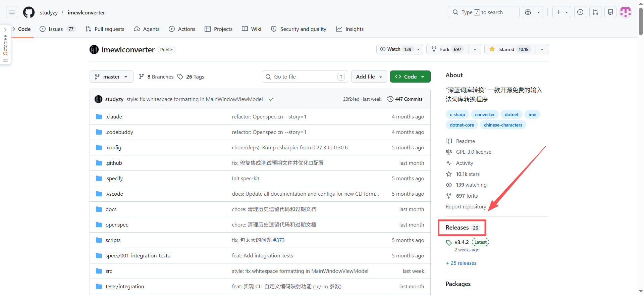Screen dimensions: 644x295
Task: Click the 697 forks icon
Action: click(x=449, y=196)
